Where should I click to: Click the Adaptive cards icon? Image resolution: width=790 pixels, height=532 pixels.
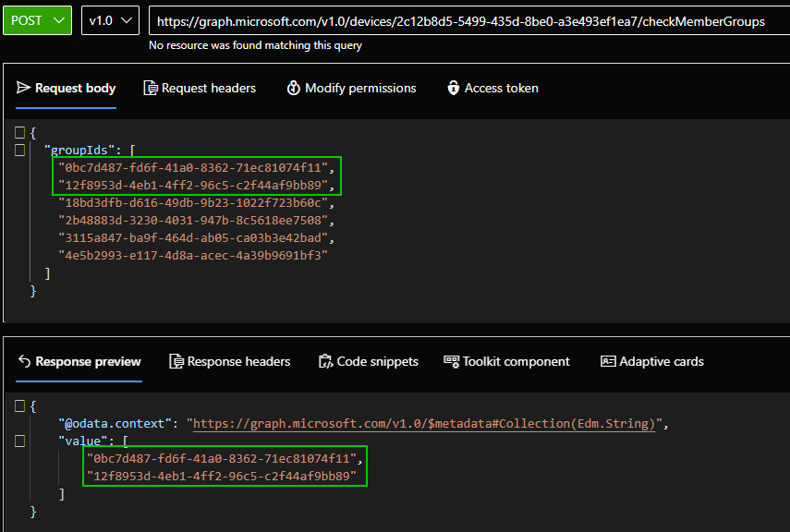coord(608,361)
